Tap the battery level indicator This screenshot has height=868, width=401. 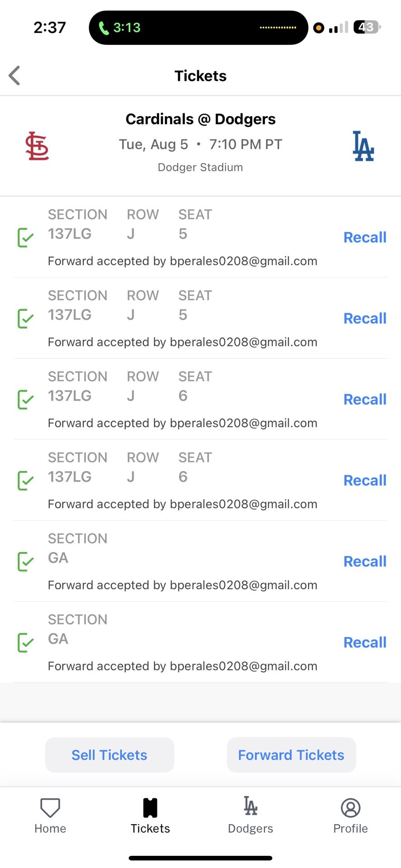click(x=367, y=28)
